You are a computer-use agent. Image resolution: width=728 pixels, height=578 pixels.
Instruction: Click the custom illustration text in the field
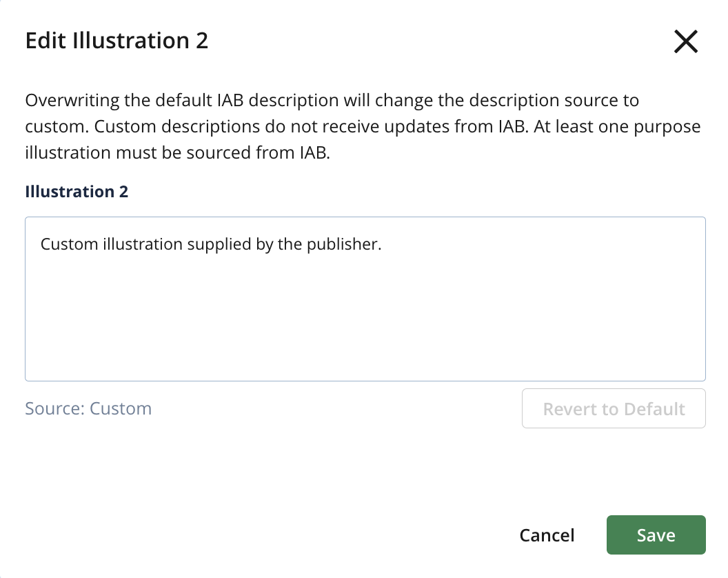pyautogui.click(x=210, y=244)
